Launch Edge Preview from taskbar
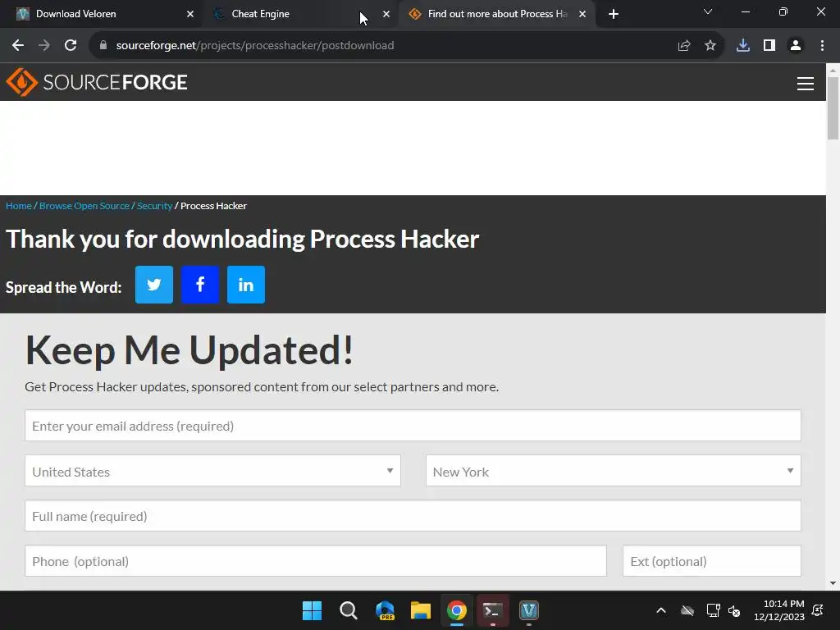840x630 pixels. click(x=385, y=610)
